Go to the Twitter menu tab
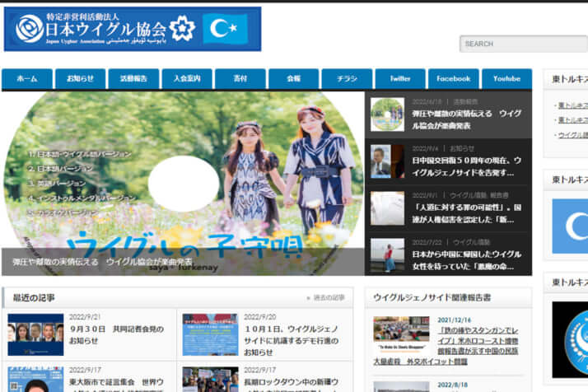 (x=400, y=79)
